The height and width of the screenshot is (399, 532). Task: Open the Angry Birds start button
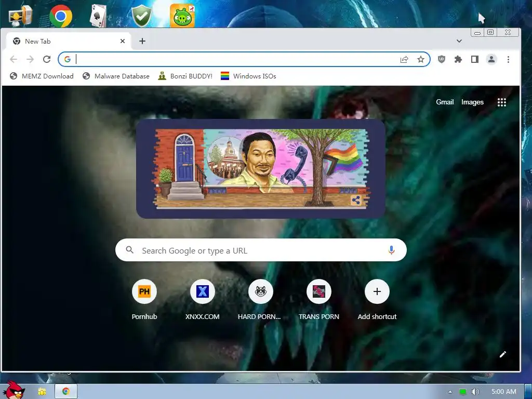click(x=14, y=390)
